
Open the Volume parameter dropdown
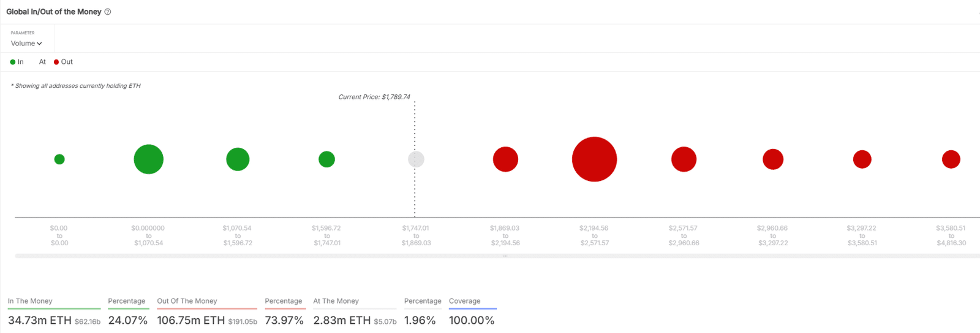tap(26, 44)
